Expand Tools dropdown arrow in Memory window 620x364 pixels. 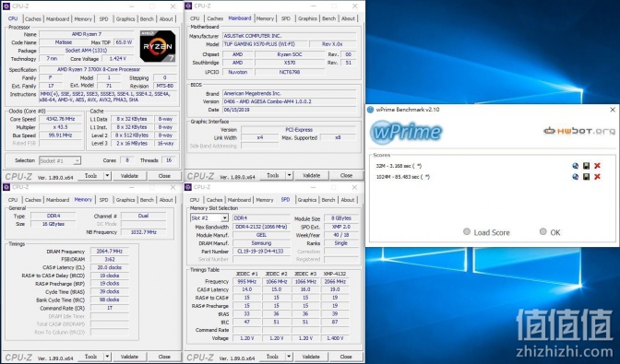point(107,357)
